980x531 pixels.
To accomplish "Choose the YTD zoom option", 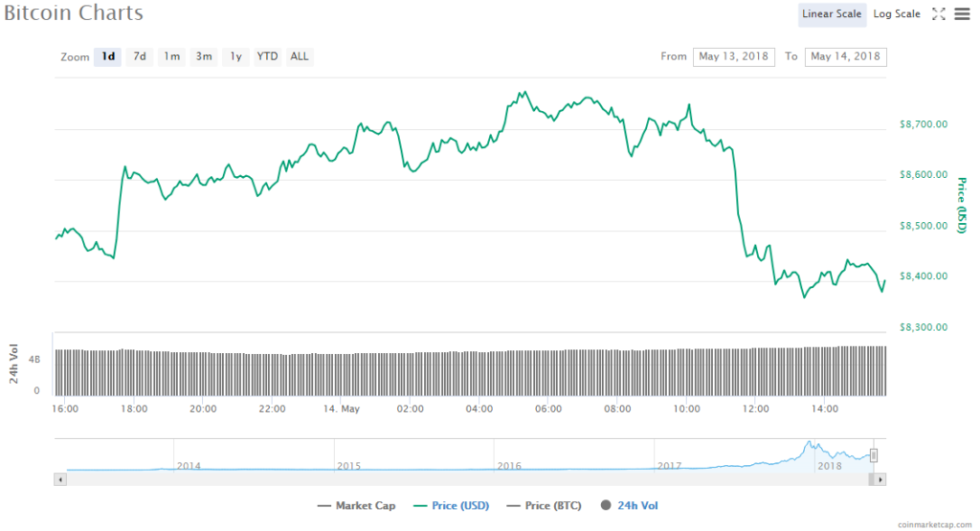I will point(267,56).
